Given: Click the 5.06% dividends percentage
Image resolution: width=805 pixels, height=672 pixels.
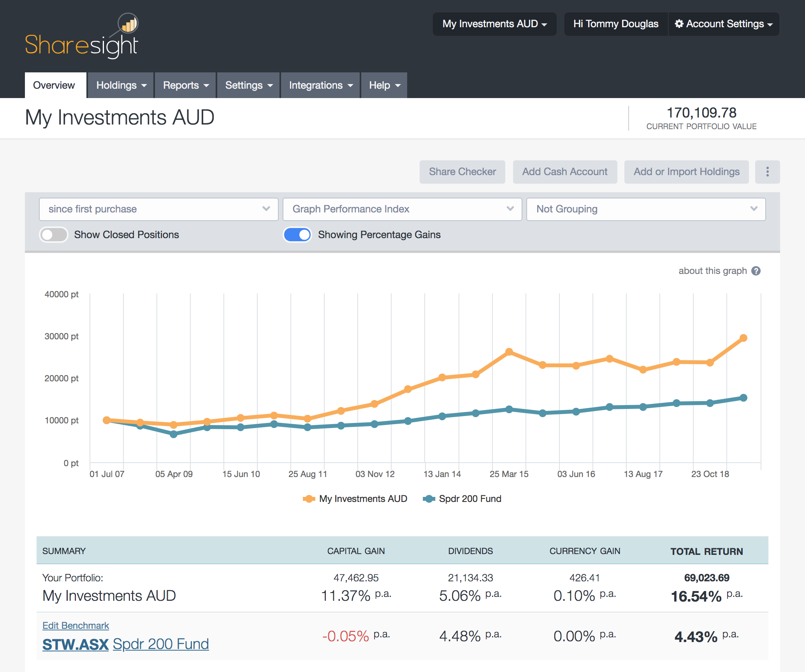Looking at the screenshot, I should pyautogui.click(x=460, y=596).
